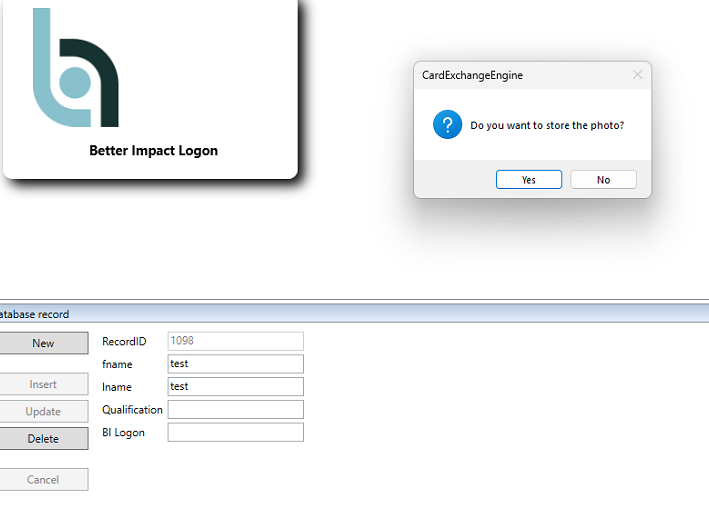
Task: Click the Better Impact logo icon
Action: 75,68
